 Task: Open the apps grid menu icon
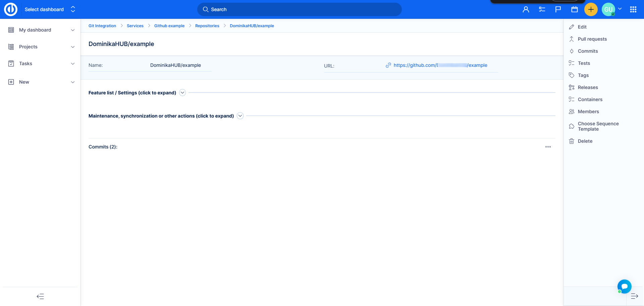pyautogui.click(x=633, y=9)
